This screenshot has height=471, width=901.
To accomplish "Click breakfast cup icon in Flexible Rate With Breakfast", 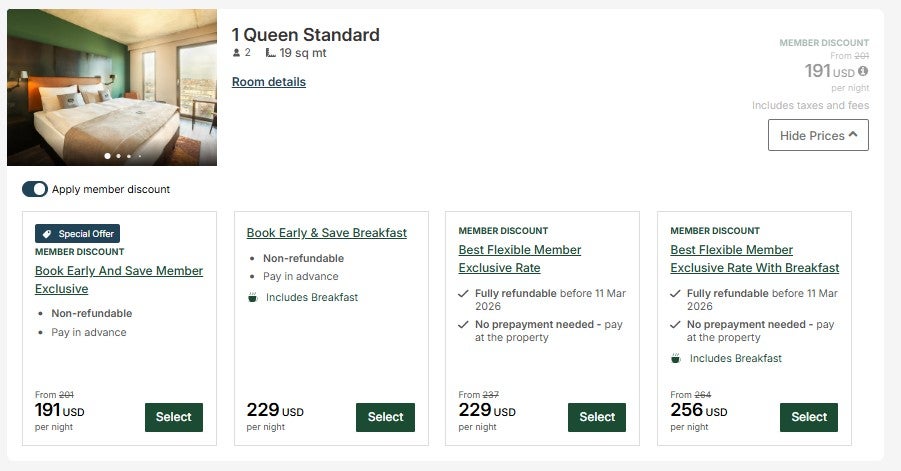I will pyautogui.click(x=676, y=358).
